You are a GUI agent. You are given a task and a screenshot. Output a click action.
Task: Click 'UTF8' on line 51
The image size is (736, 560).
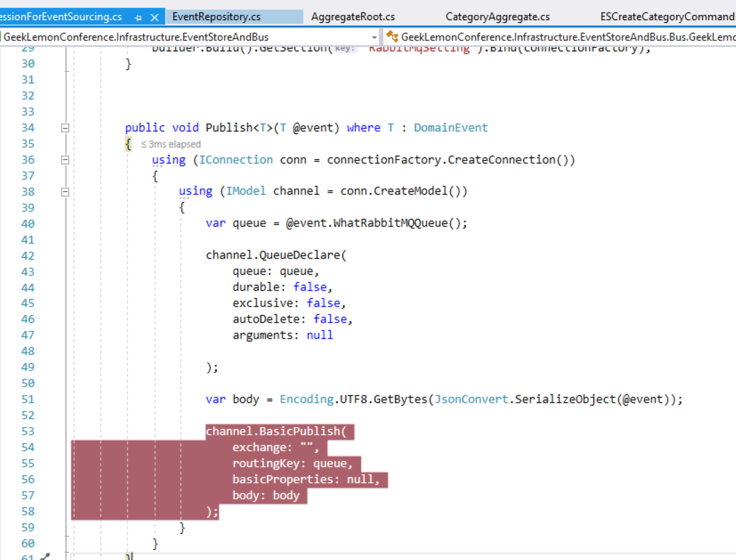pyautogui.click(x=353, y=400)
